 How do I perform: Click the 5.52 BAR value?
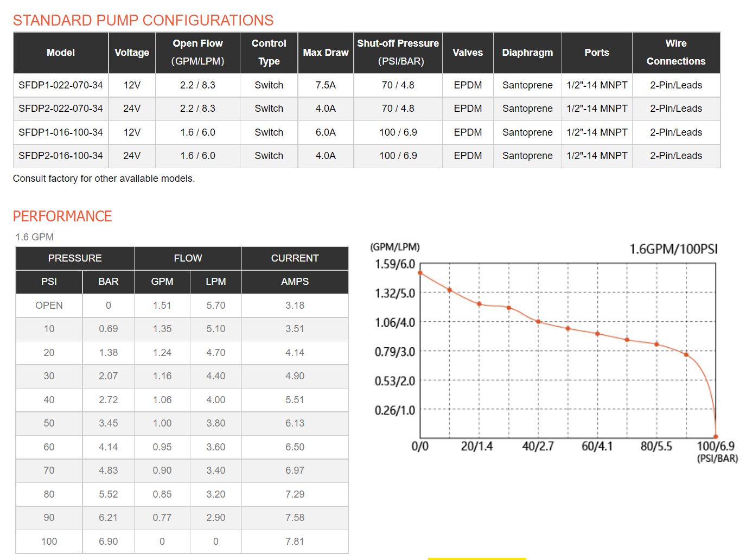tap(109, 494)
